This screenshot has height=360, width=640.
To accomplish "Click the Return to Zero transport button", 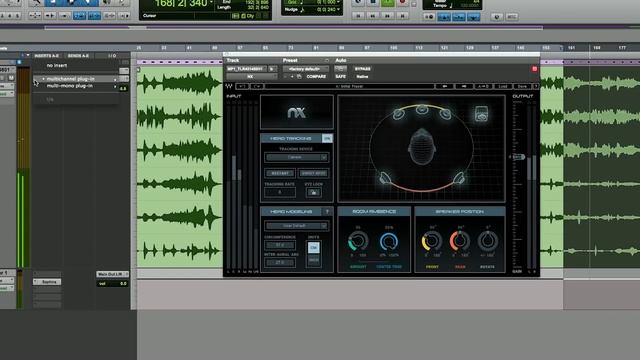I will pos(358,16).
